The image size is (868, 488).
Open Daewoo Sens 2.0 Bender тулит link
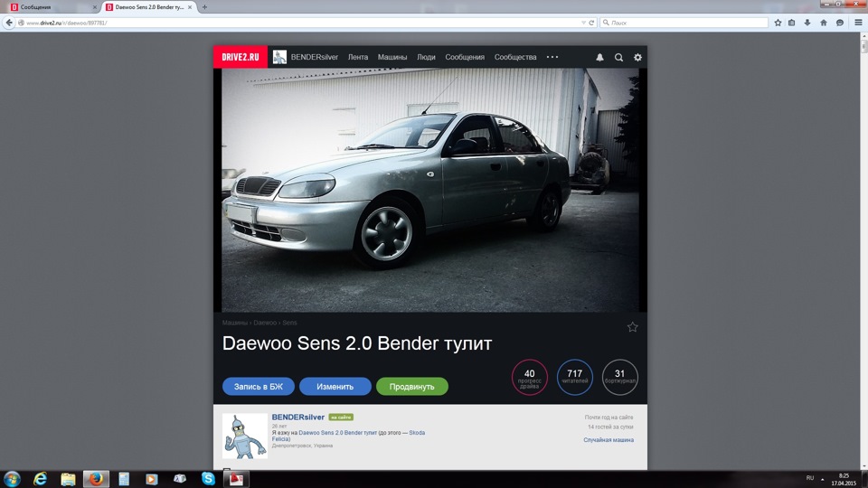tap(337, 433)
